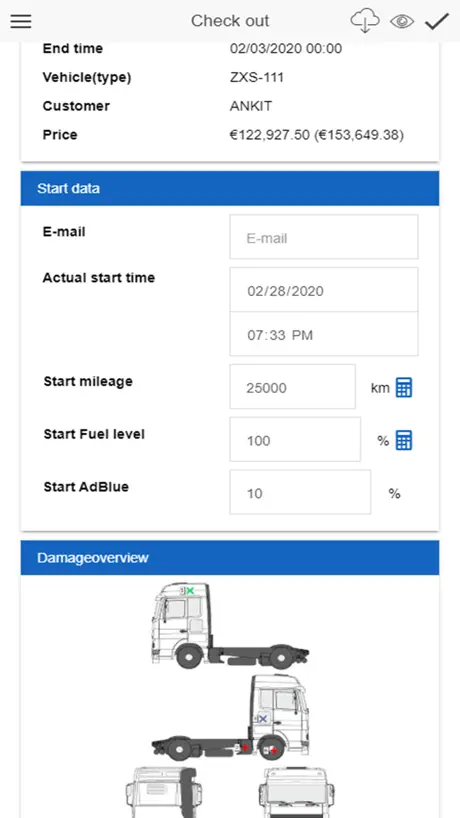Select the truck left side view diagram

(230, 625)
